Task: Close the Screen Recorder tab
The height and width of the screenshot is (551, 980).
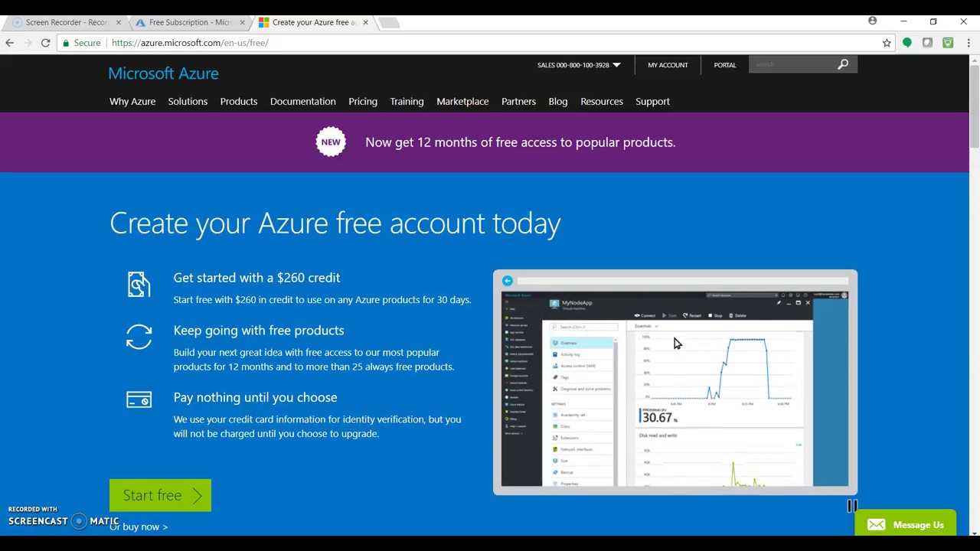Action: click(118, 22)
